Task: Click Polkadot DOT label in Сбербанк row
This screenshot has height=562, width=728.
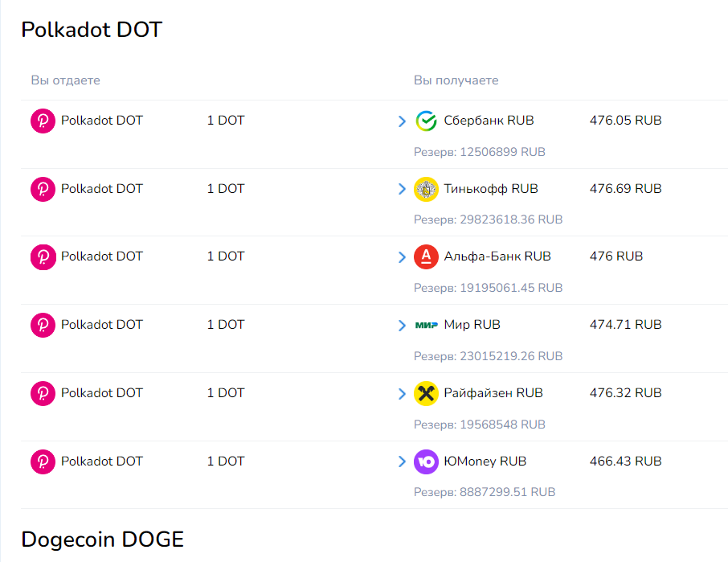Action: [102, 121]
